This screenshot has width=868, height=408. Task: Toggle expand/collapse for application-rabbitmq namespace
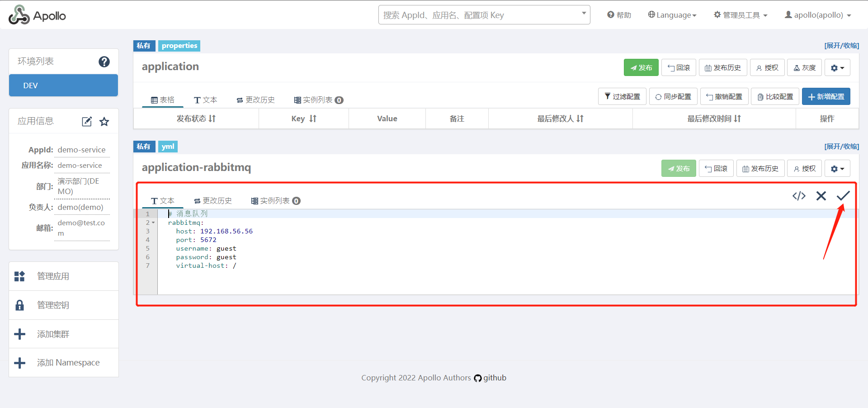[x=841, y=147]
